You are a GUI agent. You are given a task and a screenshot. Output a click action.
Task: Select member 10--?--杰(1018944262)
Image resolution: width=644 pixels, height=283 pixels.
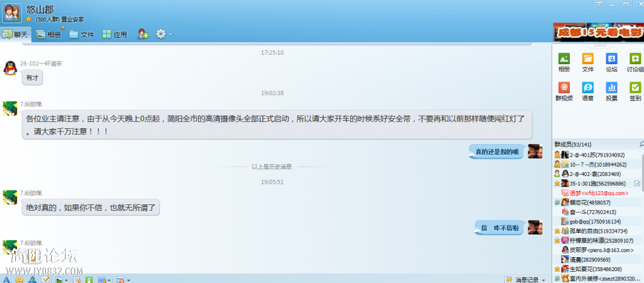pos(597,164)
